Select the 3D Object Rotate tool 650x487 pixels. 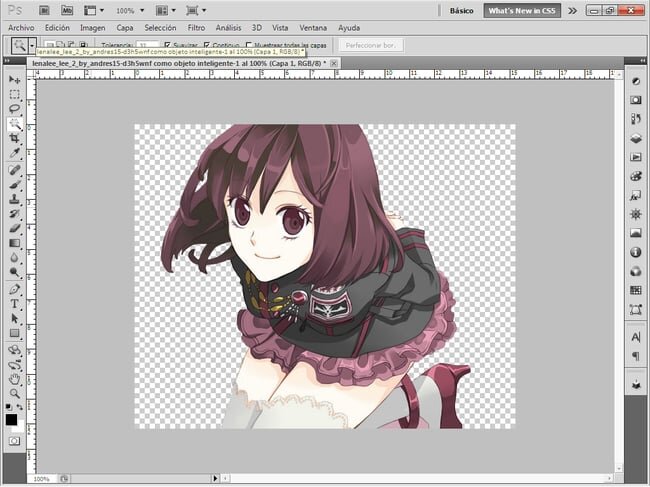tap(15, 350)
